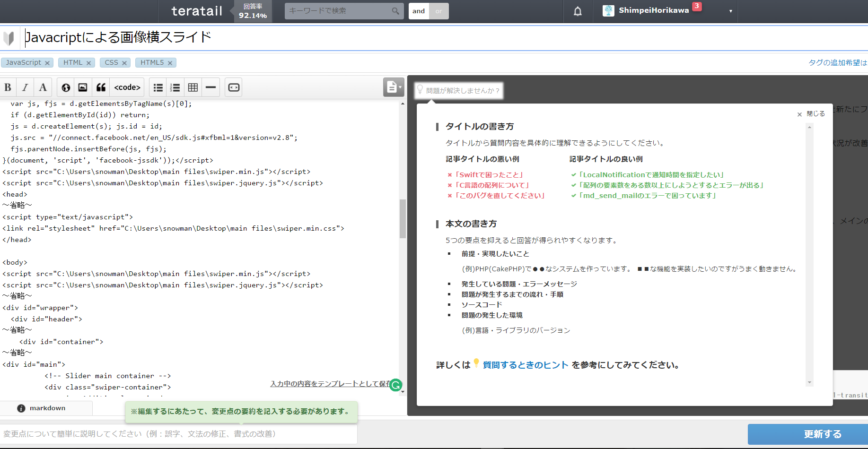The height and width of the screenshot is (449, 868).
Task: Insert a numbered list
Action: [175, 87]
